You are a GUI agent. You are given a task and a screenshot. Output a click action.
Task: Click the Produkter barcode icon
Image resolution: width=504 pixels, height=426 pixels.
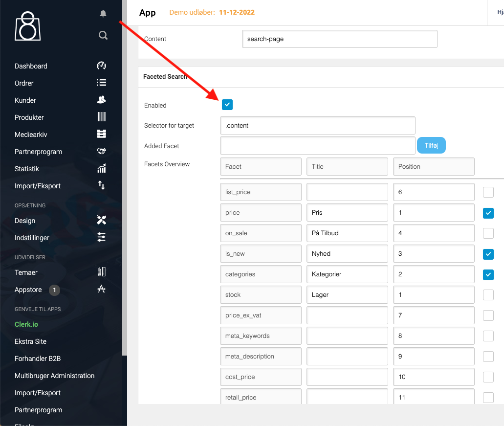101,117
